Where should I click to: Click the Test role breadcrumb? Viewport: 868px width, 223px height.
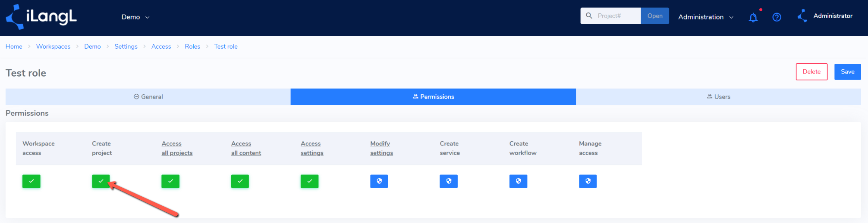[226, 46]
